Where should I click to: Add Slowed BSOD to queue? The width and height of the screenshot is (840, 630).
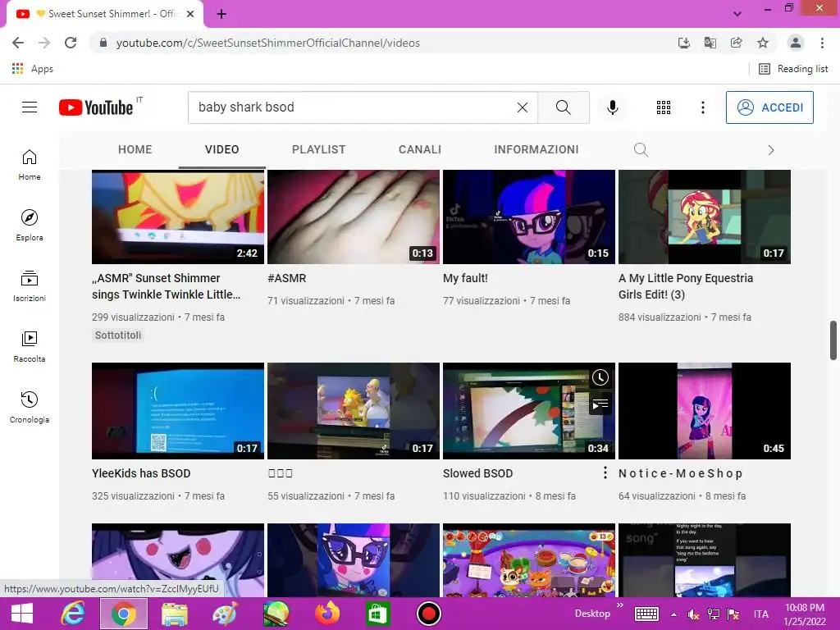point(600,404)
